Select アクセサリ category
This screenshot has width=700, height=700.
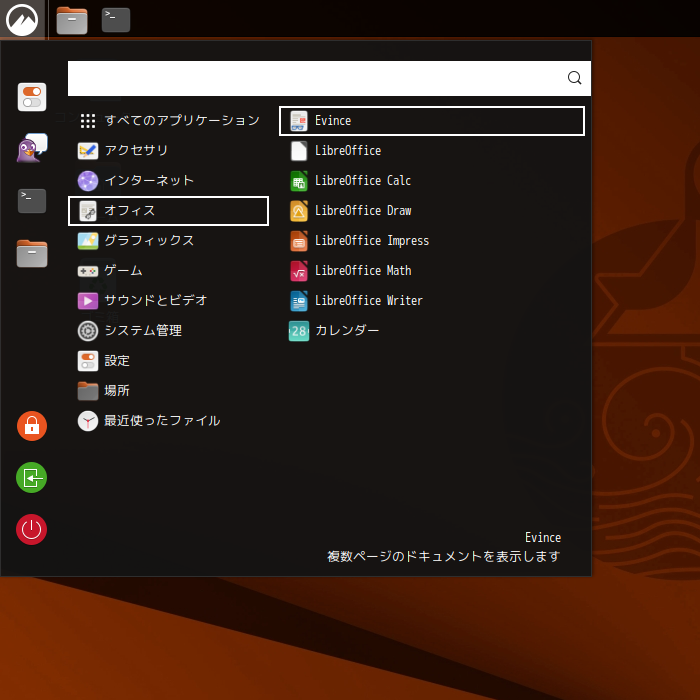pyautogui.click(x=168, y=150)
